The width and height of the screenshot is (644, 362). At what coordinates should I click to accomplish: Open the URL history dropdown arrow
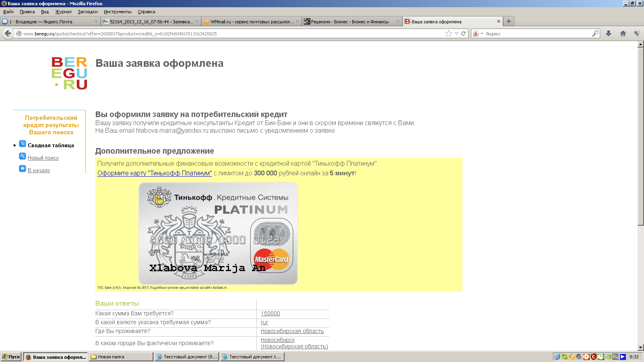pyautogui.click(x=456, y=34)
